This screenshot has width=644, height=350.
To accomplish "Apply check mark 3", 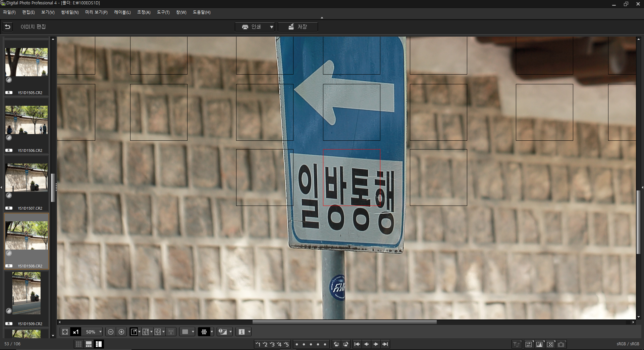I will (x=272, y=344).
